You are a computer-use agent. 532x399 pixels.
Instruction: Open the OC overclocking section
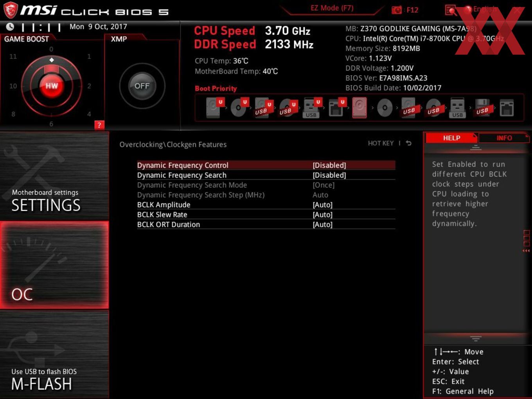click(54, 265)
